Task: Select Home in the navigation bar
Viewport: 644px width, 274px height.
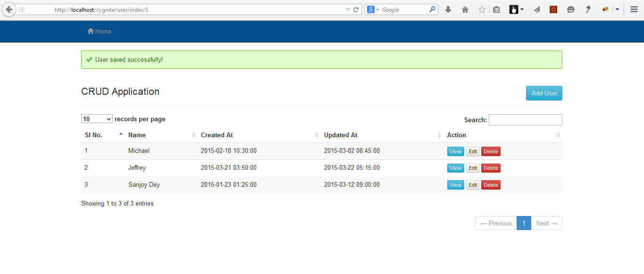Action: click(99, 31)
